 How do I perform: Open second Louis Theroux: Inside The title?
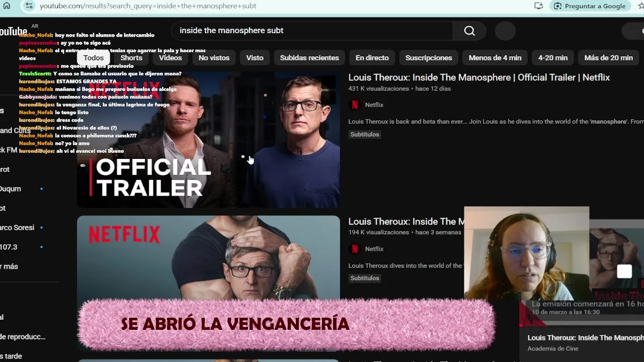[x=406, y=222]
